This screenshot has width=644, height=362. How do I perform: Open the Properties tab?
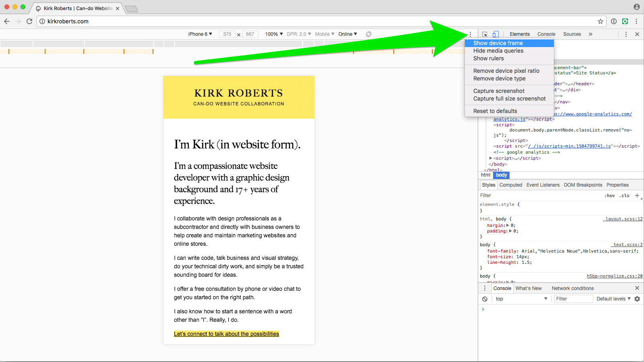(617, 185)
